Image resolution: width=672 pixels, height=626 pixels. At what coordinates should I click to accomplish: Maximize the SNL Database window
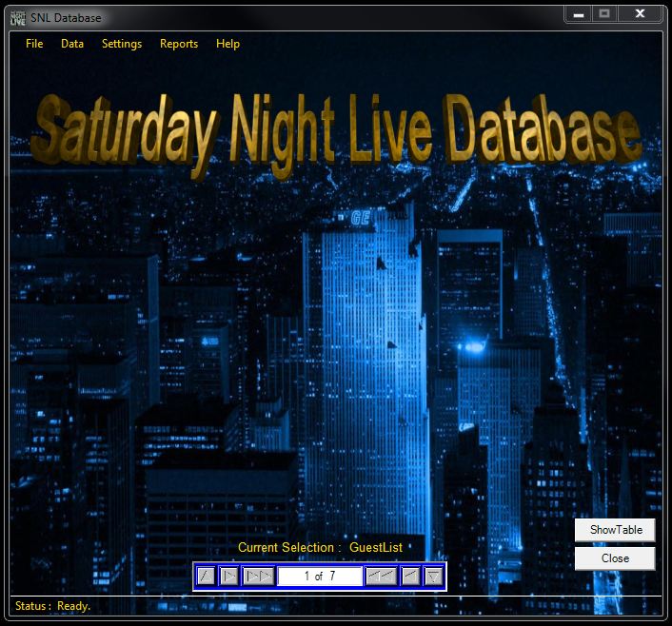click(603, 14)
